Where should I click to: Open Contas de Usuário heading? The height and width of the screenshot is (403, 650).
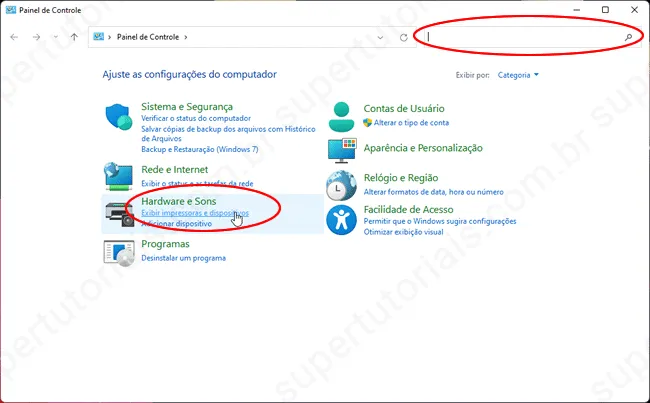[x=404, y=109]
